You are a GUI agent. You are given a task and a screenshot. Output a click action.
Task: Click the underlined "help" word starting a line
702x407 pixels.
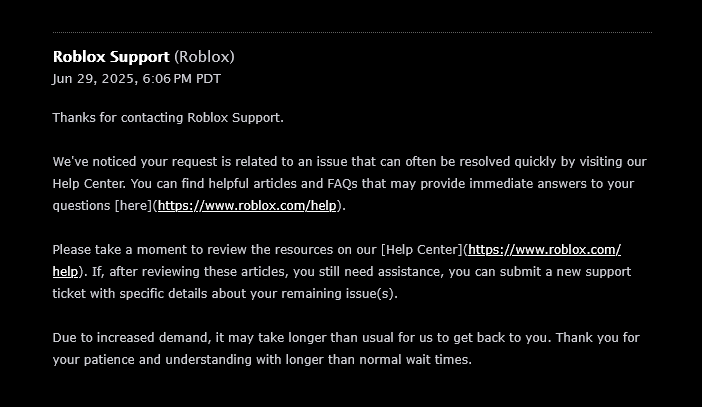tap(65, 271)
